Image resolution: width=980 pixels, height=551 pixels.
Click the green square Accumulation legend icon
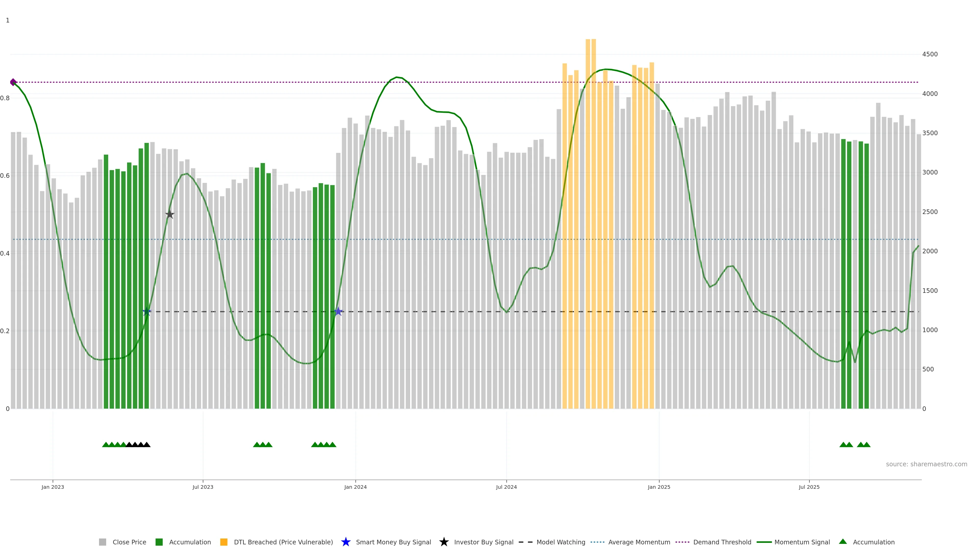coord(159,542)
